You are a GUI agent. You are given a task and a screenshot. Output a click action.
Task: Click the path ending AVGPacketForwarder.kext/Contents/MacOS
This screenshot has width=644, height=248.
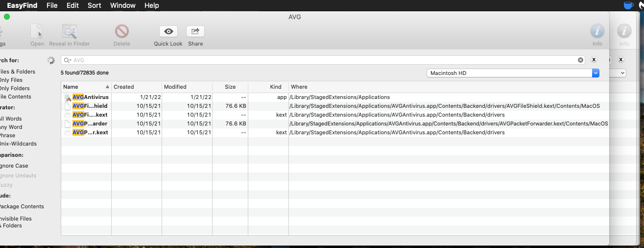click(x=449, y=124)
